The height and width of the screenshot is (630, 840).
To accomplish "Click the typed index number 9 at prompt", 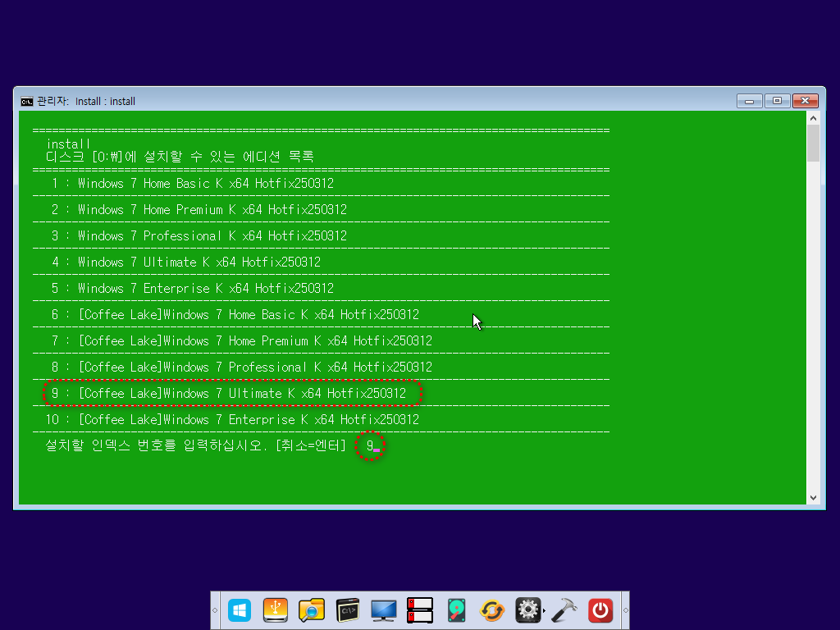I will pos(370,445).
